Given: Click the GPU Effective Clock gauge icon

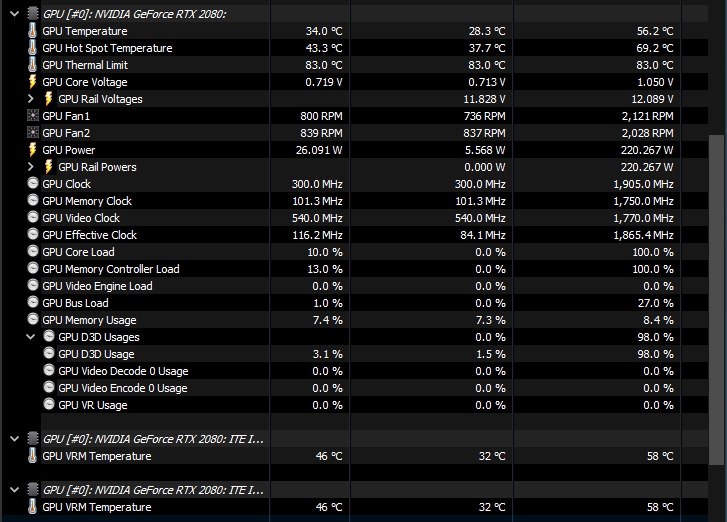Looking at the screenshot, I should click(x=33, y=234).
